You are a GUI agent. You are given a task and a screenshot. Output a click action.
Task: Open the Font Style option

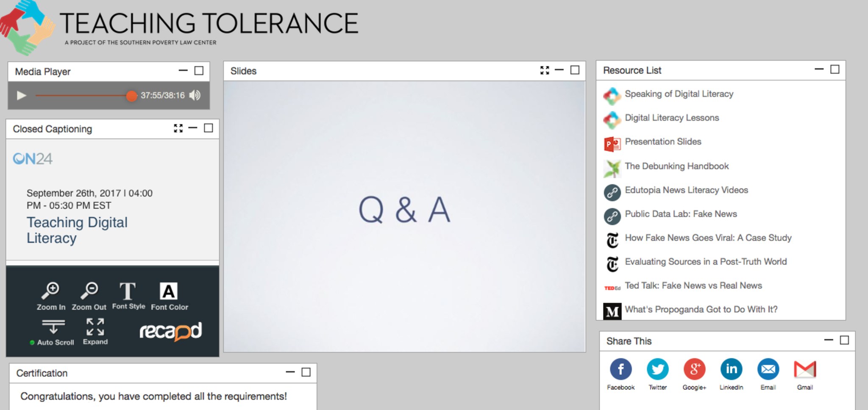tap(128, 296)
